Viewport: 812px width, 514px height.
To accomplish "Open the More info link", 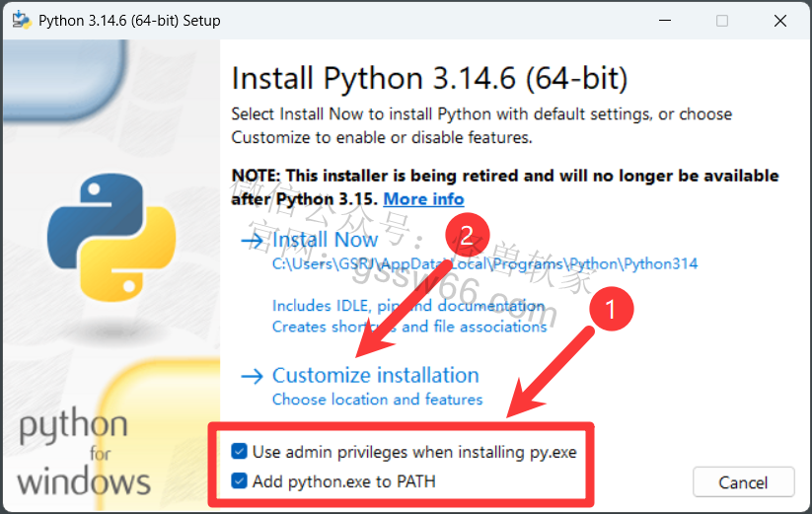I will pos(423,198).
